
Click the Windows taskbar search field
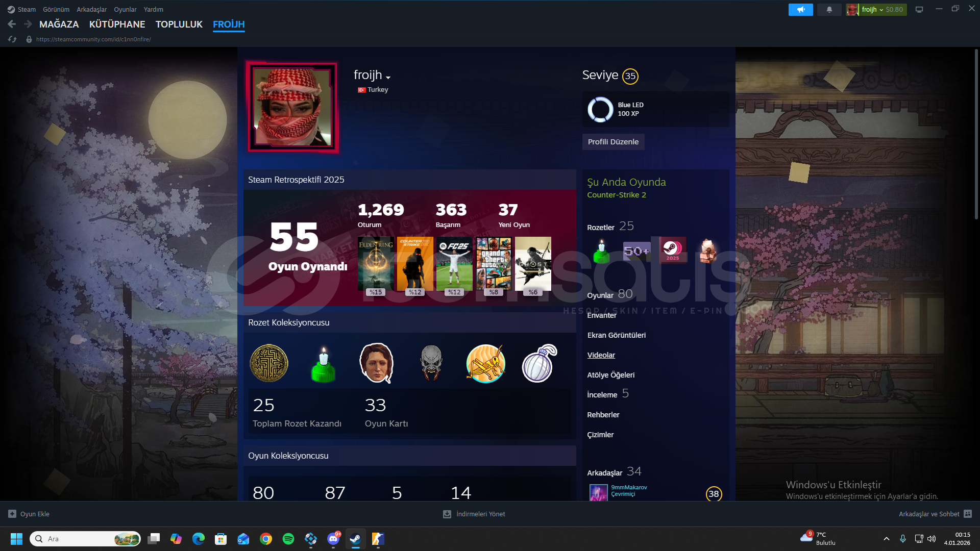coord(77,539)
